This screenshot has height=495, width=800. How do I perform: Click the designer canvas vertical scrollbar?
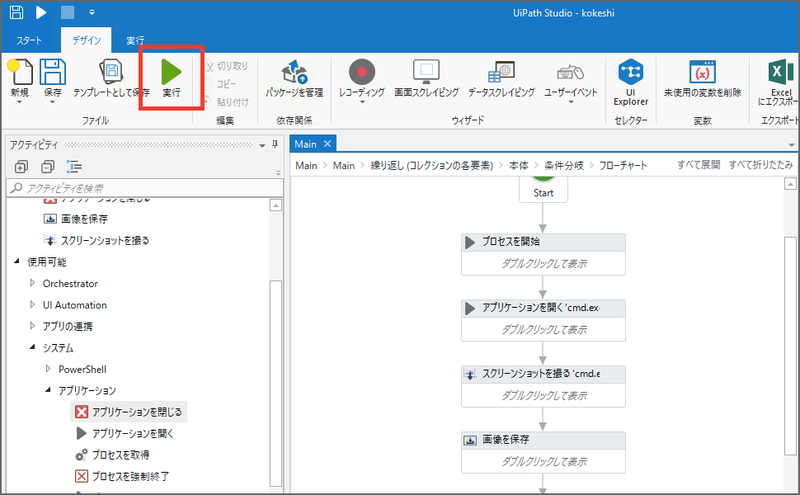pyautogui.click(x=790, y=345)
